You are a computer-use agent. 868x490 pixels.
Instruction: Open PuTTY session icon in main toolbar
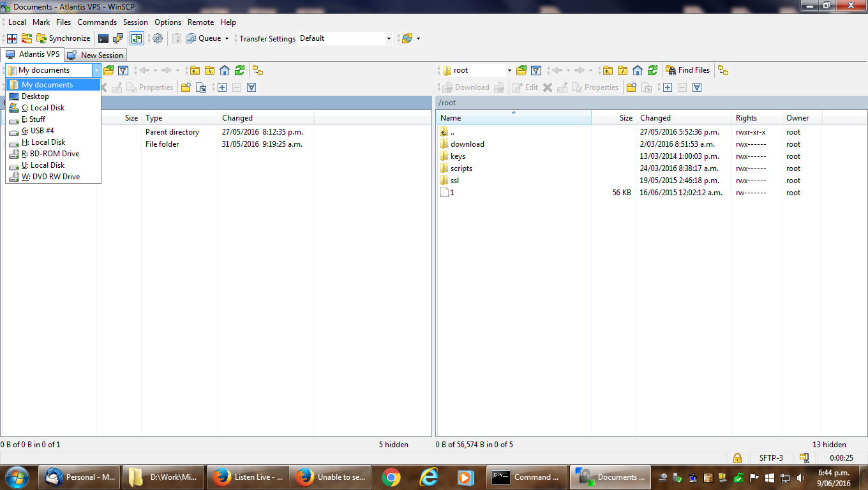118,38
